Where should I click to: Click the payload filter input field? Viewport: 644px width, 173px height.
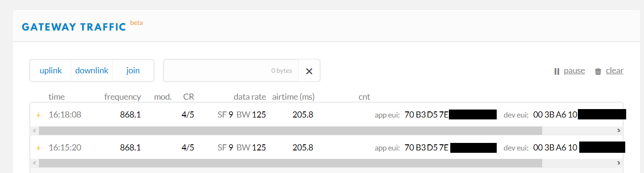(x=231, y=71)
